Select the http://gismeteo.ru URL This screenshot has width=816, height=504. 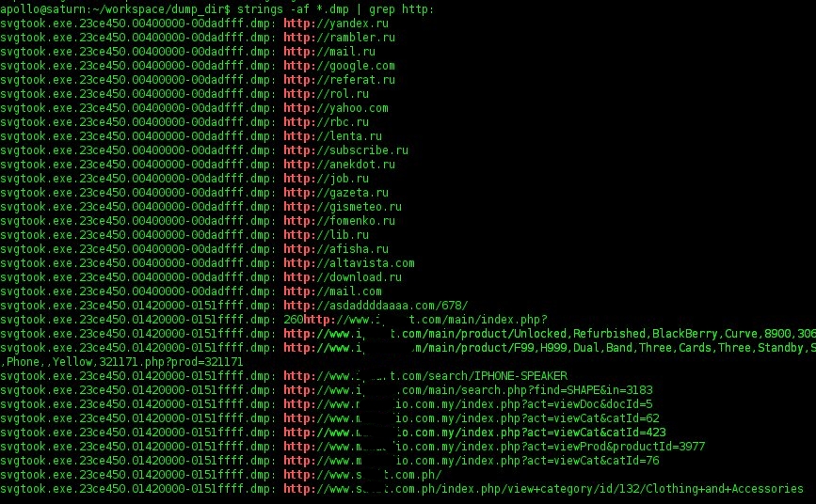click(x=343, y=207)
